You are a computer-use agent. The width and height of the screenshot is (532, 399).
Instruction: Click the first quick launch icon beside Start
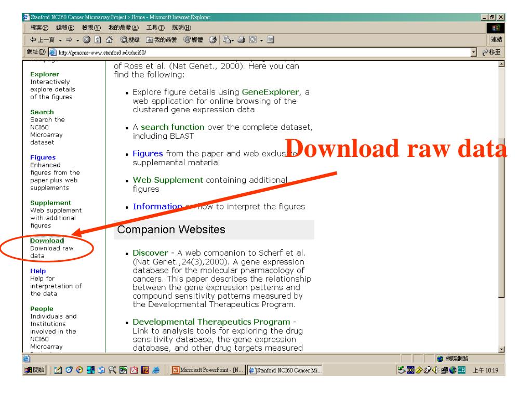[x=58, y=370]
